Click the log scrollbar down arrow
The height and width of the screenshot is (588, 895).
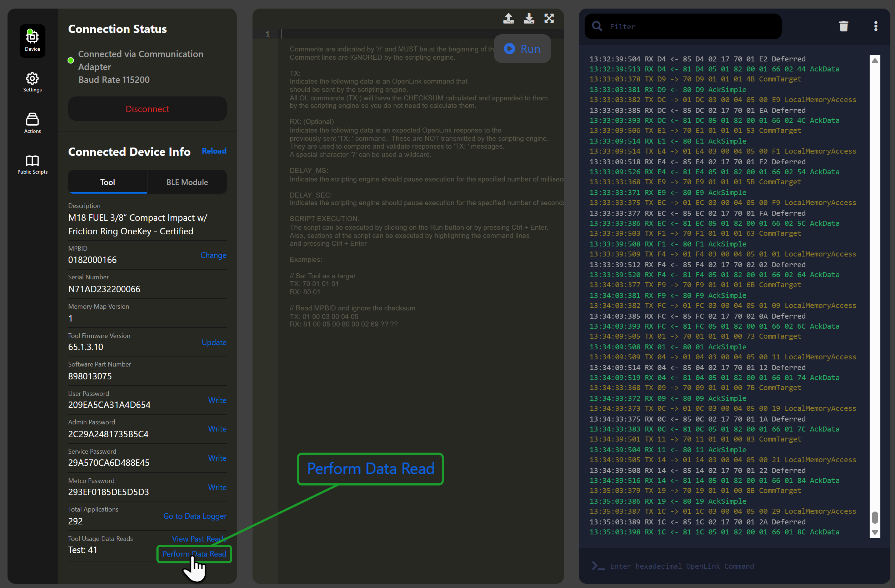875,532
